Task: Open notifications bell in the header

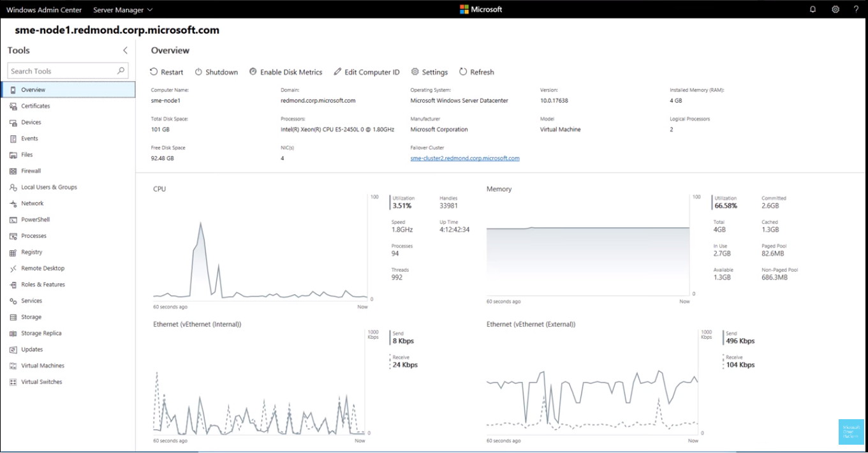Action: (x=813, y=10)
